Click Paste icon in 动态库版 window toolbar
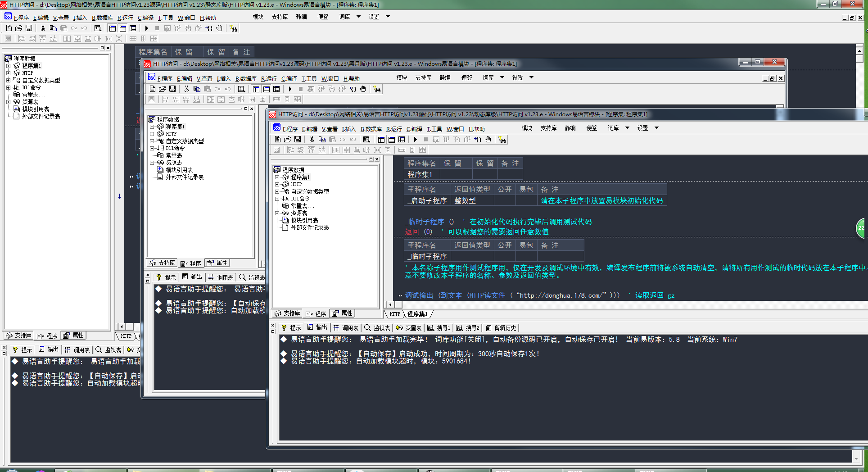This screenshot has height=472, width=868. click(332, 140)
